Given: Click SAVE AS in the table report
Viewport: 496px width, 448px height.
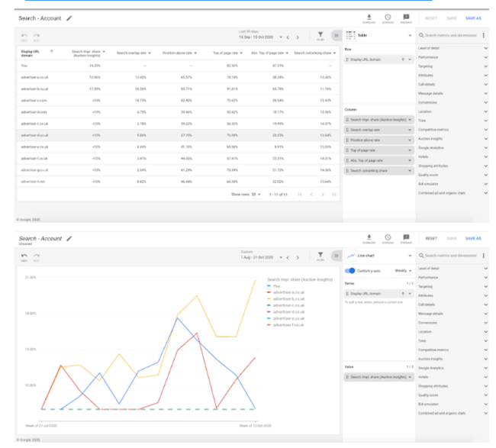Looking at the screenshot, I should pos(473,18).
